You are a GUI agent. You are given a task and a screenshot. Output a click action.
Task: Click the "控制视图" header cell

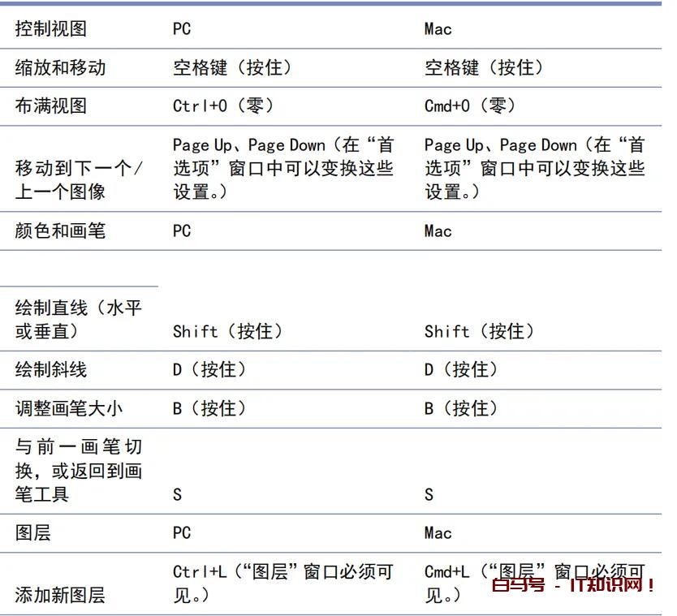click(x=51, y=29)
